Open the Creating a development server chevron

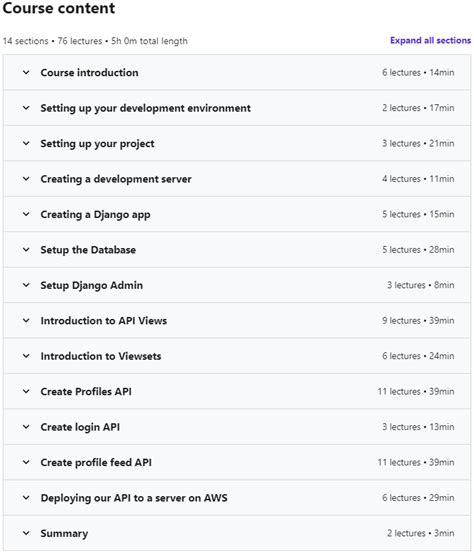26,179
